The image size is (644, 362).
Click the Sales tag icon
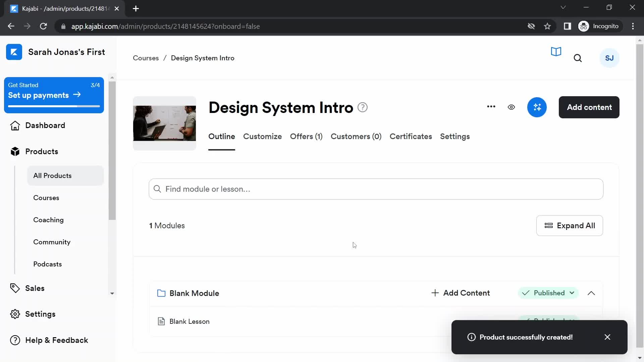point(15,288)
